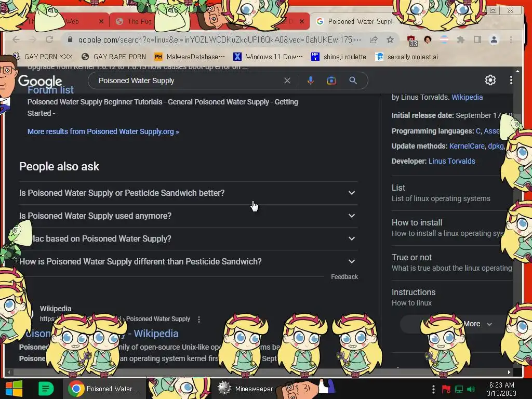Switch to Minesweeper in the taskbar
The height and width of the screenshot is (399, 532).
[x=246, y=389]
